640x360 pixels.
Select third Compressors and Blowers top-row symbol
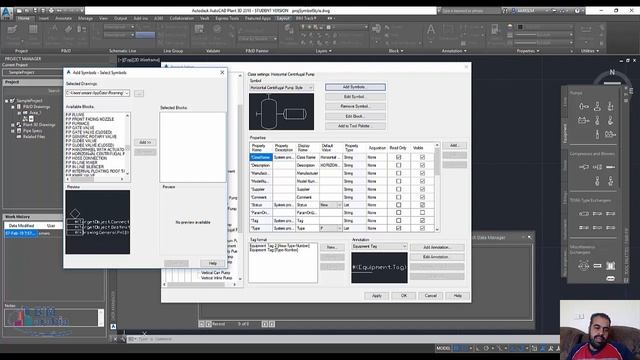pos(611,167)
